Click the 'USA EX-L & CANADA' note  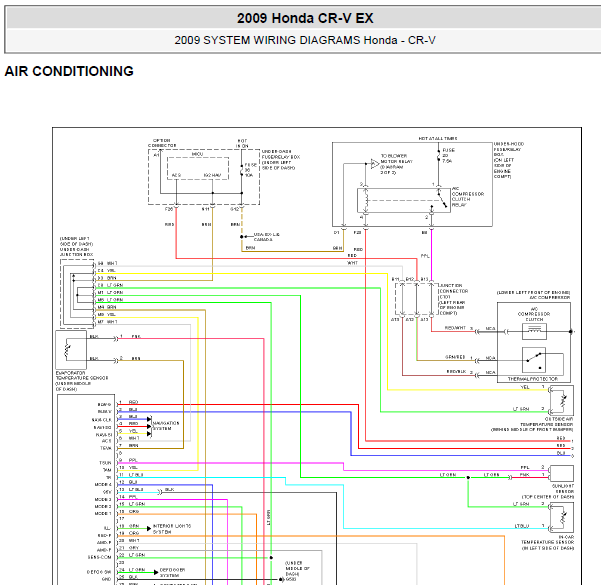(266, 237)
